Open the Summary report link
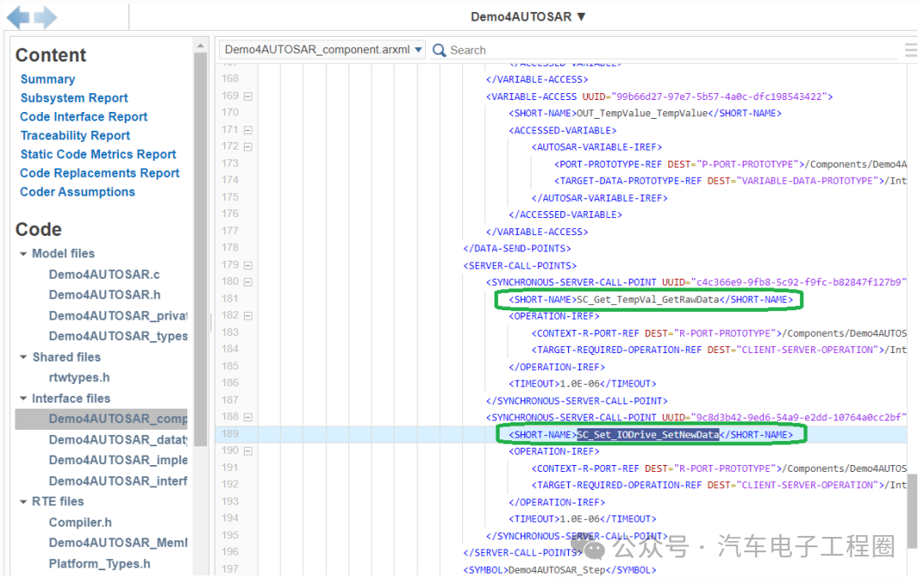This screenshot has width=924, height=583. pyautogui.click(x=48, y=79)
